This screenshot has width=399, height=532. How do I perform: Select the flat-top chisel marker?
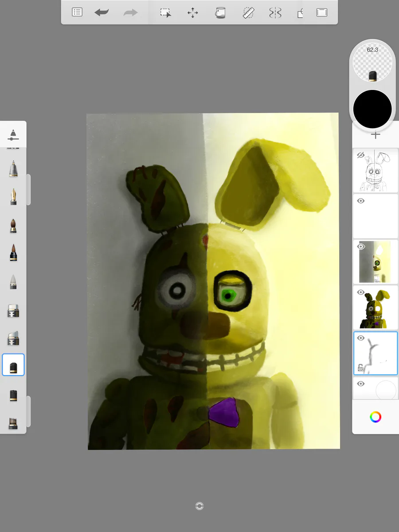(13, 311)
